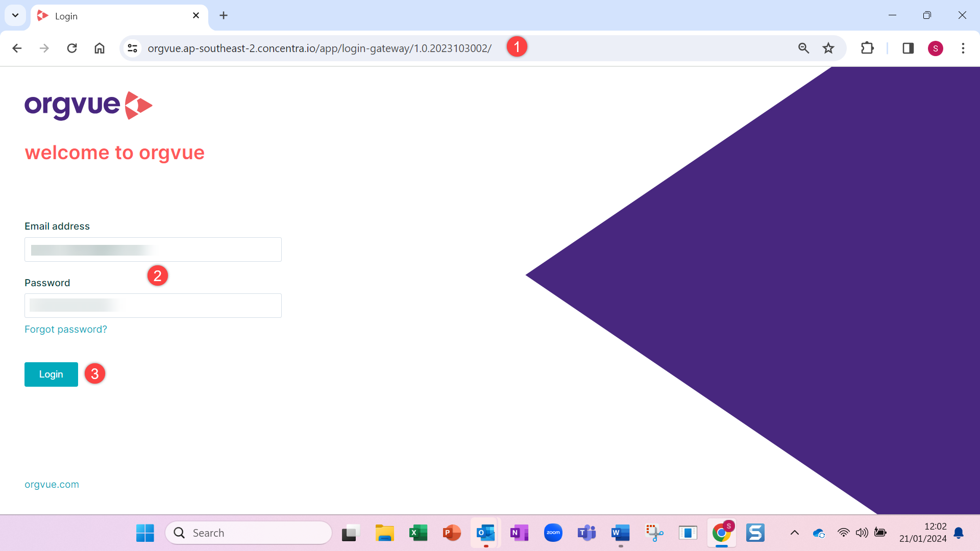Open Task View on the taskbar
This screenshot has height=551, width=980.
coord(351,533)
